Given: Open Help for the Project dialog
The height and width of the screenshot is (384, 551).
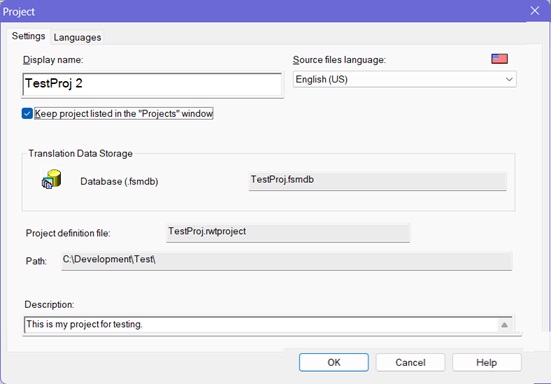Looking at the screenshot, I should click(x=487, y=362).
